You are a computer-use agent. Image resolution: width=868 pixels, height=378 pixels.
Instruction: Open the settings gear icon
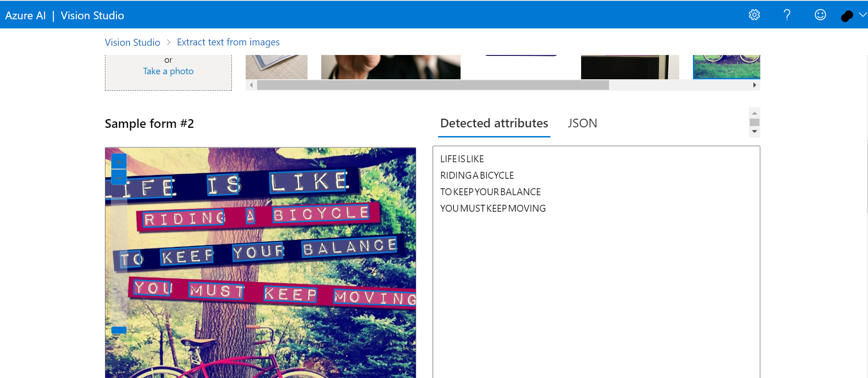click(754, 15)
